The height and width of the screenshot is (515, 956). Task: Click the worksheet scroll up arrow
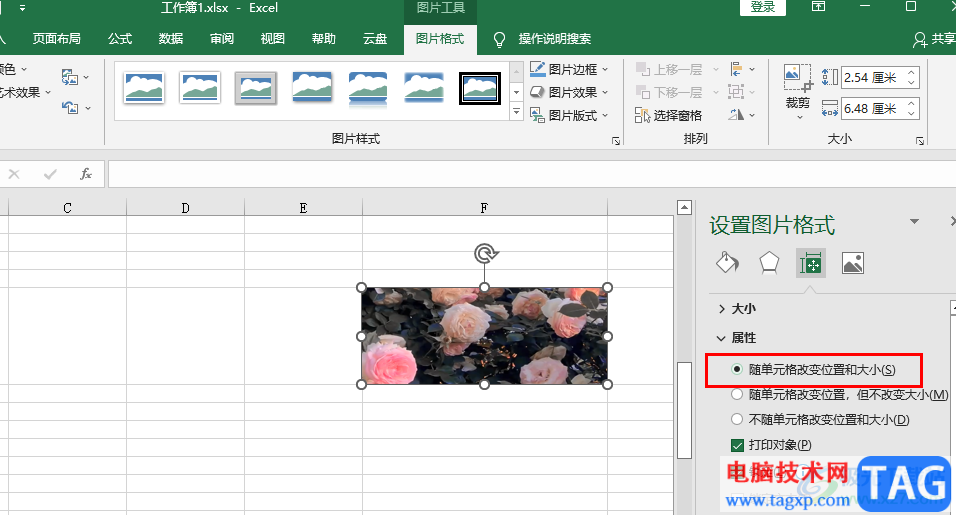684,208
